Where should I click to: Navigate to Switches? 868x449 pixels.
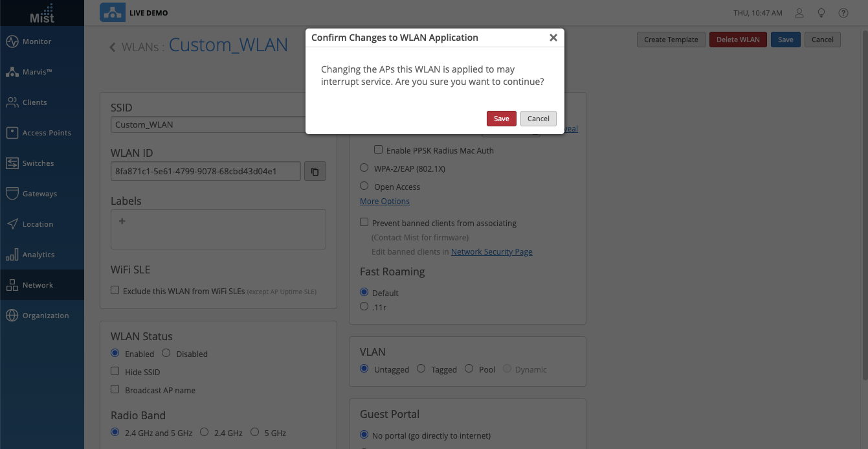point(42,163)
